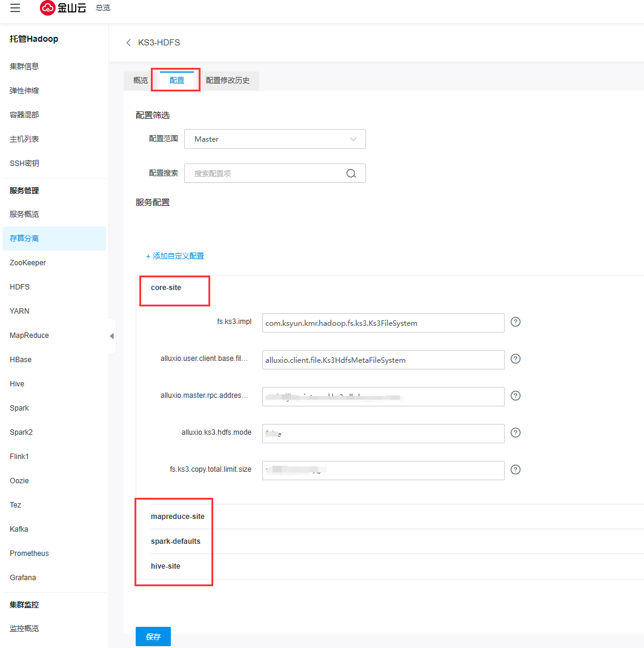Click the 保存 button

pos(153,636)
